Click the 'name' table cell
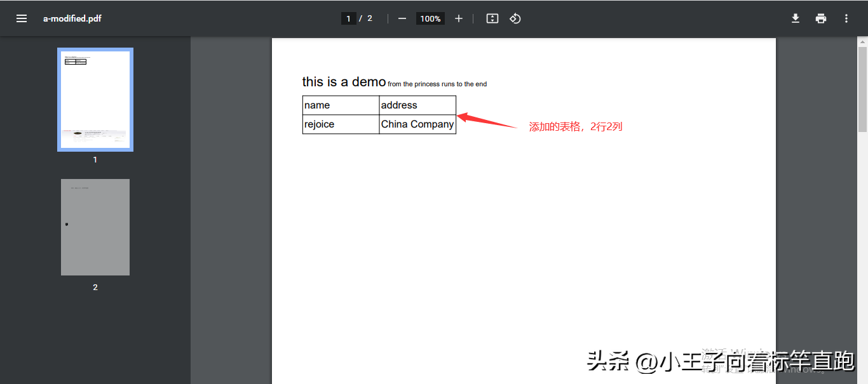 pos(341,105)
